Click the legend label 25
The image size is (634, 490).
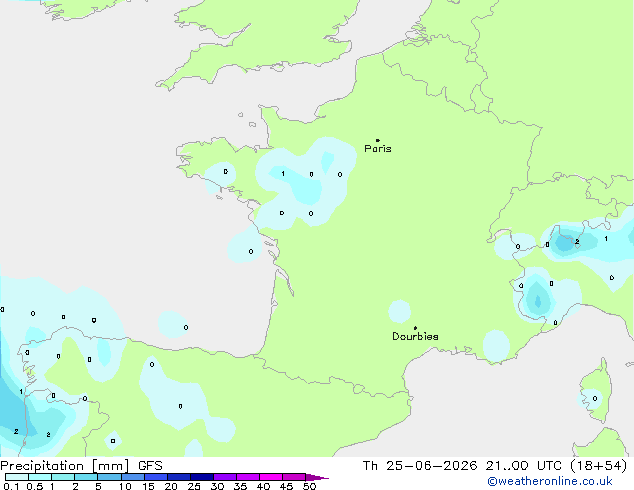(x=194, y=486)
